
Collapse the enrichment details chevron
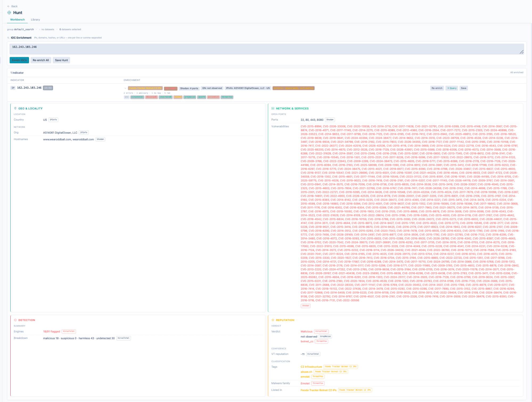coord(125,88)
